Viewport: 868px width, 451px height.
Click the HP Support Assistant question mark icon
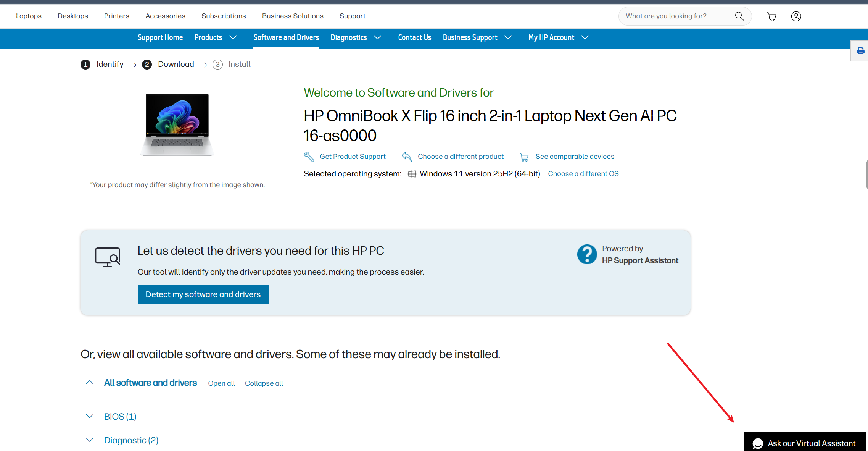coord(587,254)
